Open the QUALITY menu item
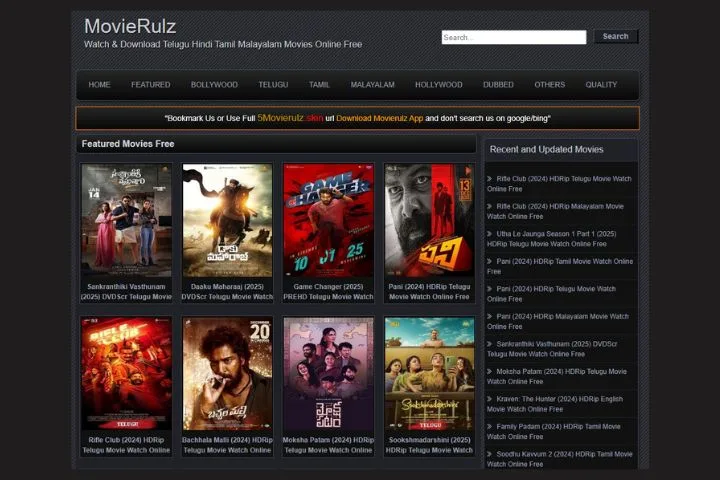The image size is (720, 480). click(601, 85)
